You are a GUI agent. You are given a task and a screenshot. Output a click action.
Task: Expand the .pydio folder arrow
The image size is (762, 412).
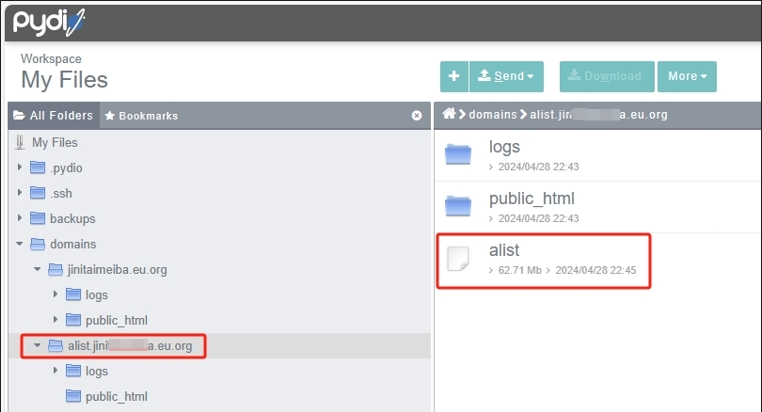tap(19, 167)
